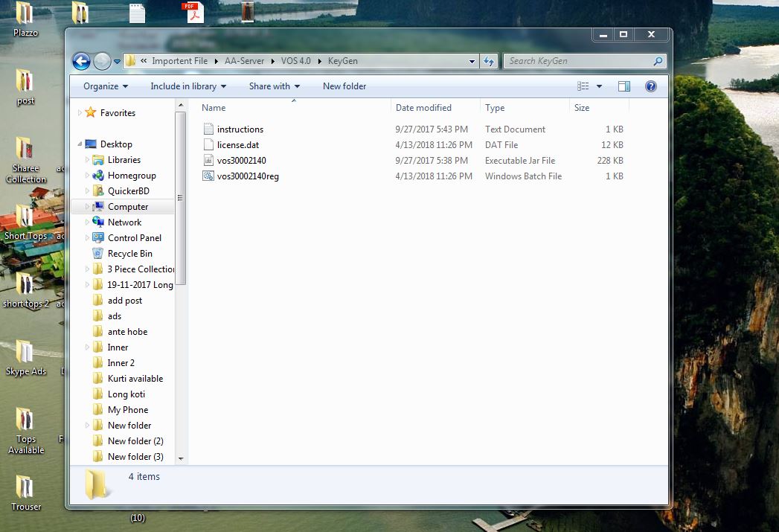Click the license.dat file icon
Screen dimensions: 779x532
pyautogui.click(x=208, y=144)
